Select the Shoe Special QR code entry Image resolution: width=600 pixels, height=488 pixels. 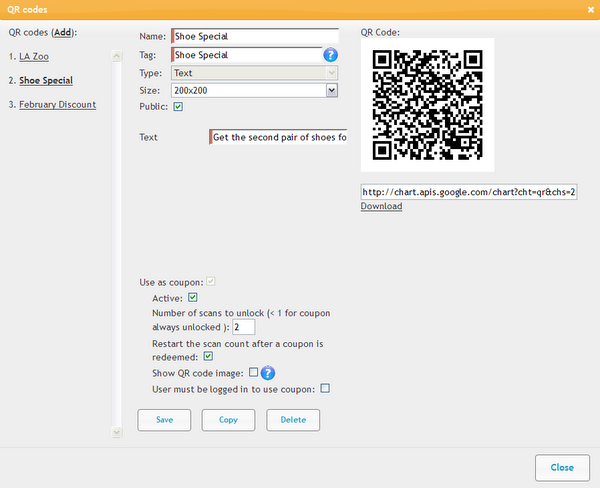click(46, 80)
